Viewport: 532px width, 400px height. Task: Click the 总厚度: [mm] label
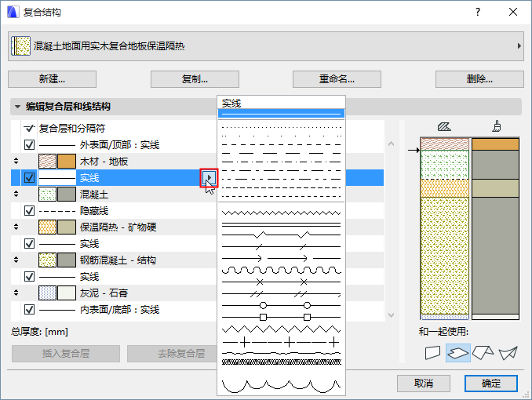pyautogui.click(x=39, y=332)
